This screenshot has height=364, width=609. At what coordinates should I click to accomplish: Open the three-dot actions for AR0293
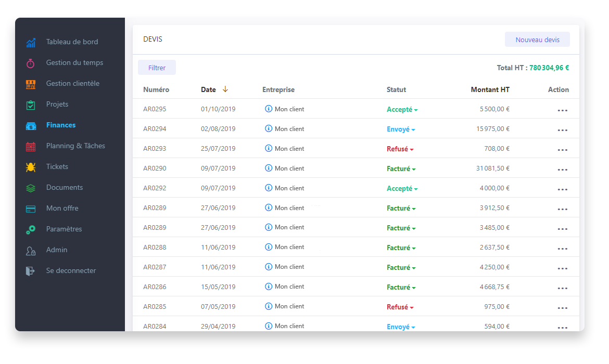coord(562,150)
